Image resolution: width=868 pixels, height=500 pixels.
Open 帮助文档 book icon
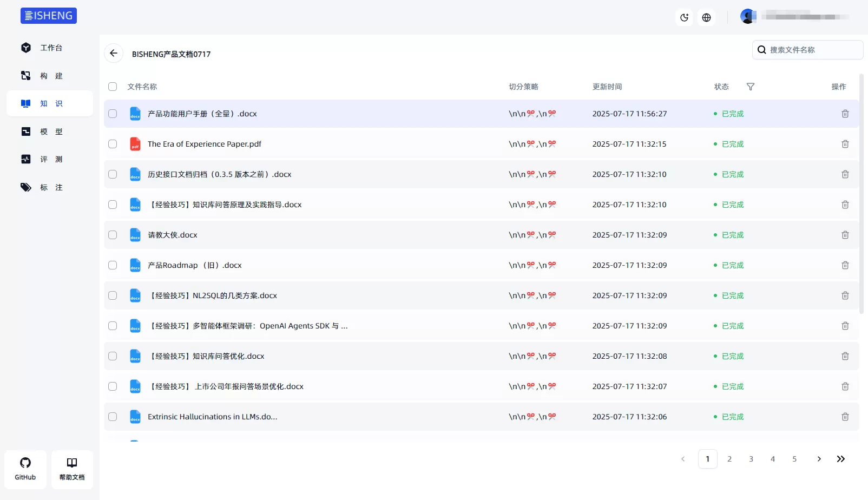click(72, 469)
